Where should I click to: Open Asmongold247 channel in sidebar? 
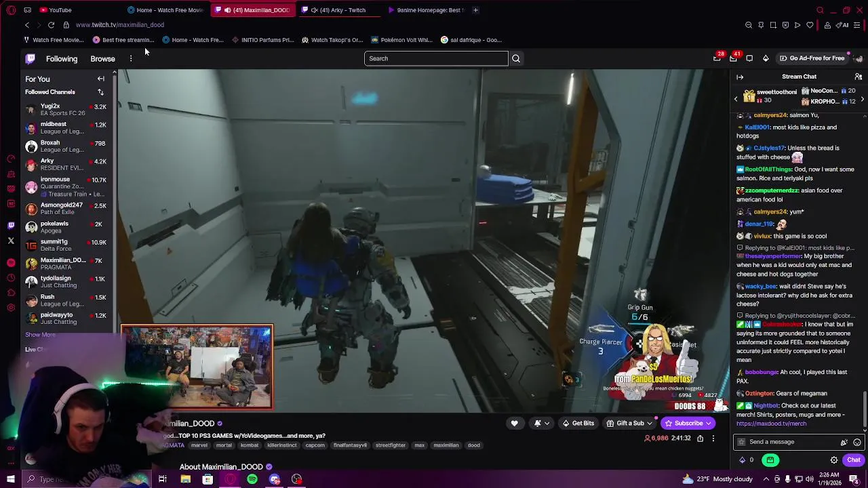(68, 209)
